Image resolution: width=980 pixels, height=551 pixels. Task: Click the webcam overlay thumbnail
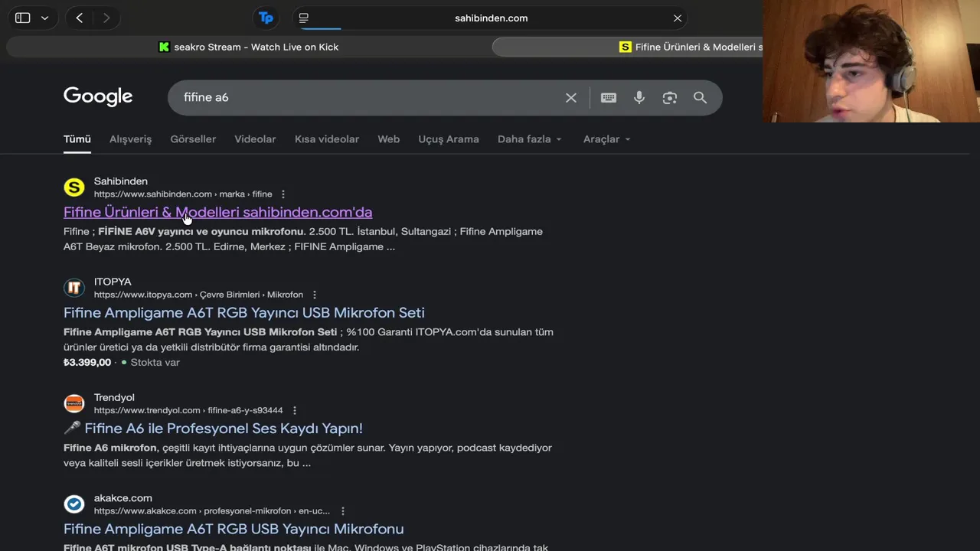pos(871,61)
